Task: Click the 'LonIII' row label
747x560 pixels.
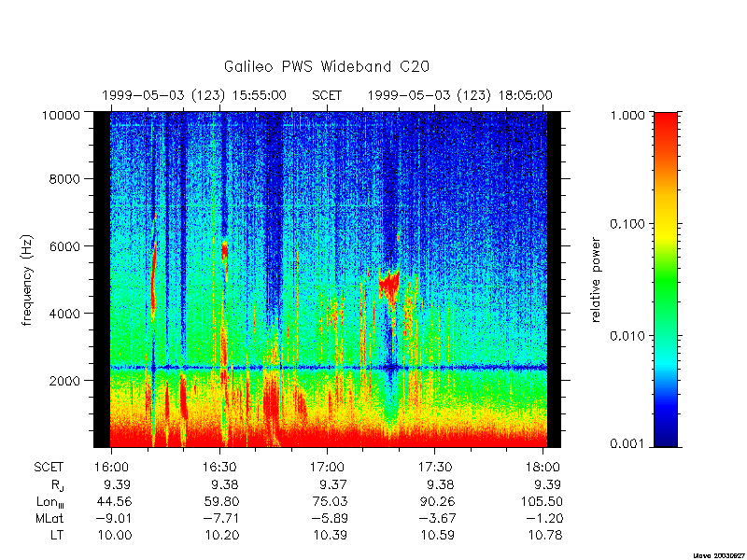Action: pos(50,502)
